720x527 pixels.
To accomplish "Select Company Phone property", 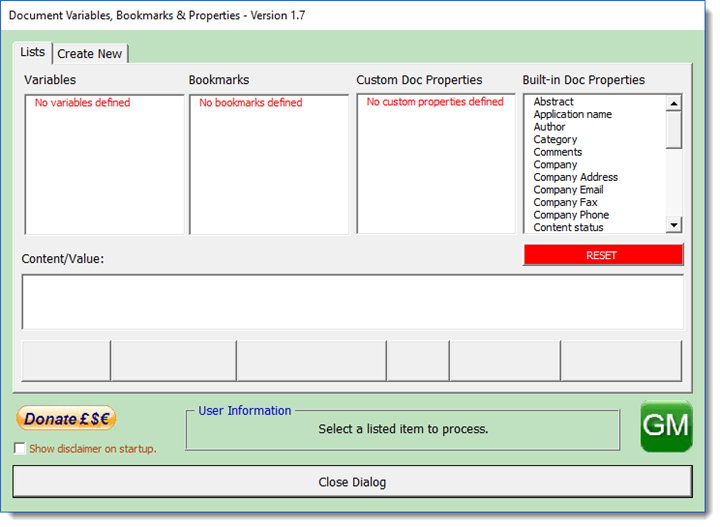I will point(571,215).
